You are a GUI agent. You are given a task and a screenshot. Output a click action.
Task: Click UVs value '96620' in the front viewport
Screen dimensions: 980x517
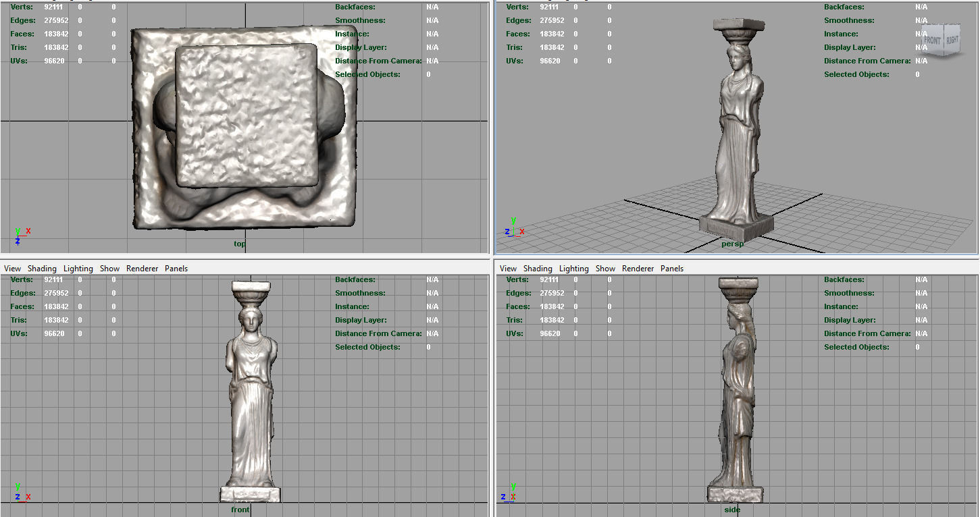tap(54, 333)
